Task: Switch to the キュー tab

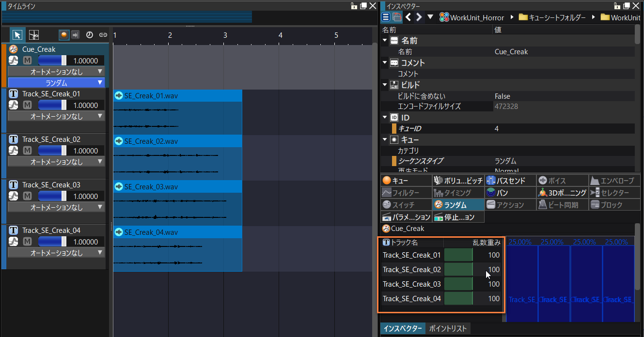Action: 406,181
